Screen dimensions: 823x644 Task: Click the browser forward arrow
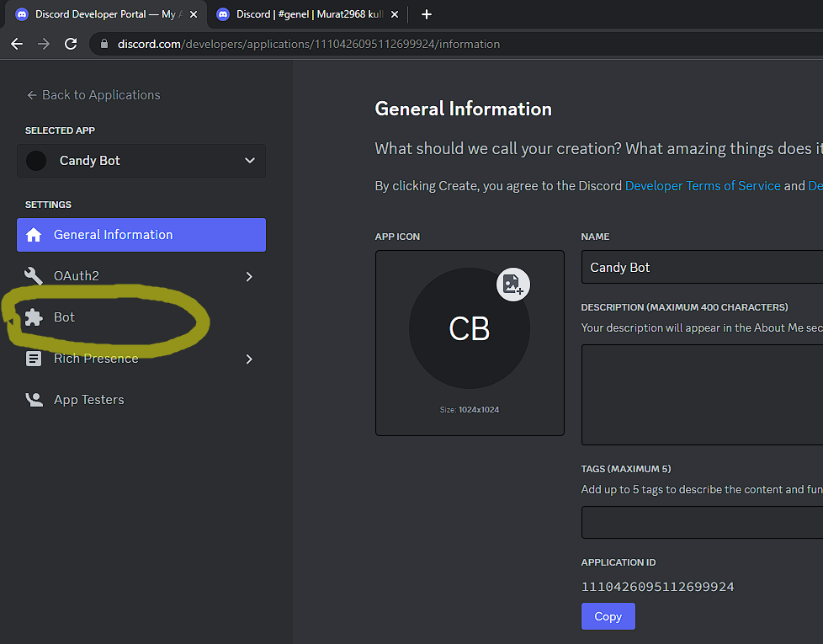[x=44, y=44]
